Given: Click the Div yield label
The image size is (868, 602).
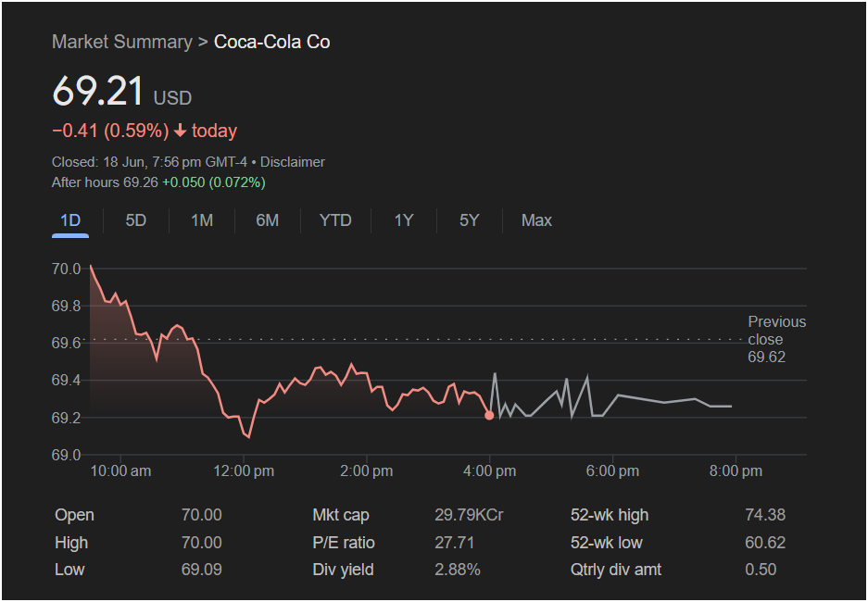Looking at the screenshot, I should coord(343,570).
